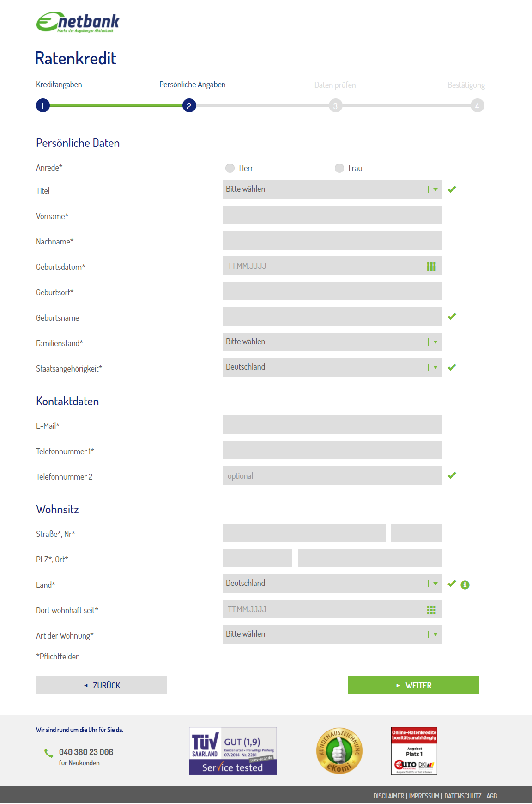
Task: Click the green phone icon in footer
Action: pos(48,753)
